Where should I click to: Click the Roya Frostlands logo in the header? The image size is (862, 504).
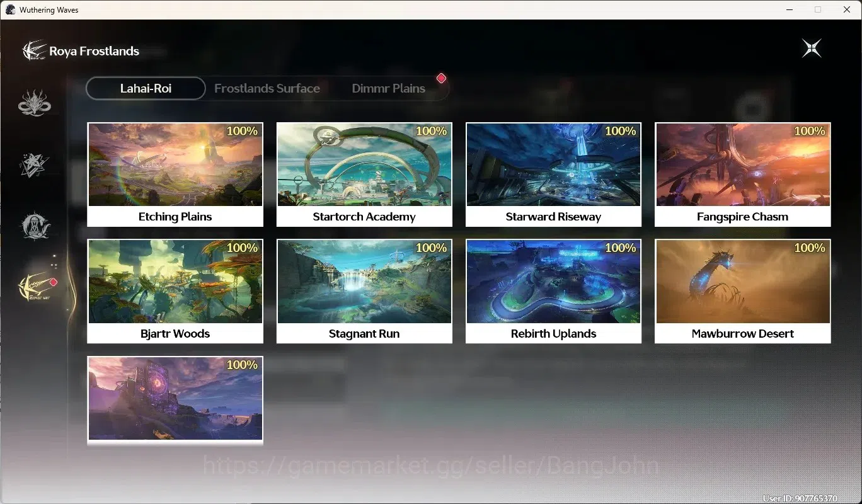pyautogui.click(x=35, y=50)
